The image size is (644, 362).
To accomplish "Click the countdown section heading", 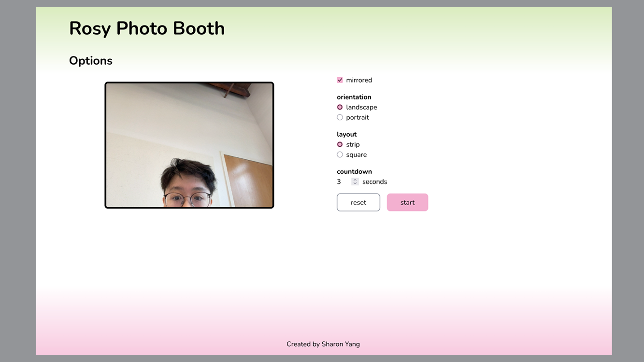I will pos(354,171).
